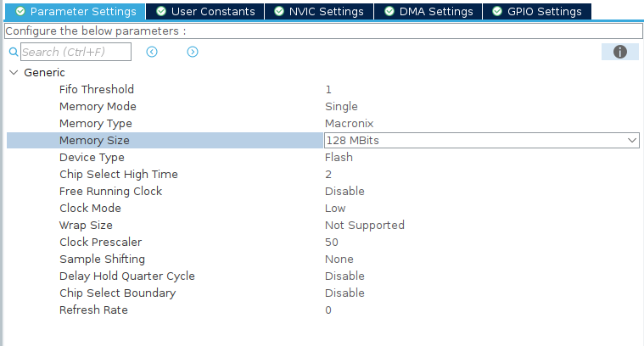Click the Parameter Settings green check icon
The height and width of the screenshot is (346, 644).
click(x=20, y=12)
